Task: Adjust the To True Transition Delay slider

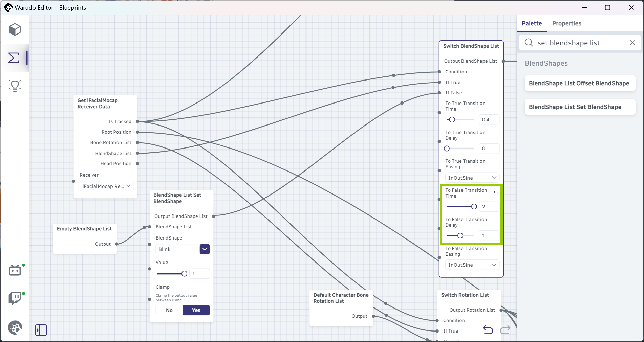Action: point(460,149)
